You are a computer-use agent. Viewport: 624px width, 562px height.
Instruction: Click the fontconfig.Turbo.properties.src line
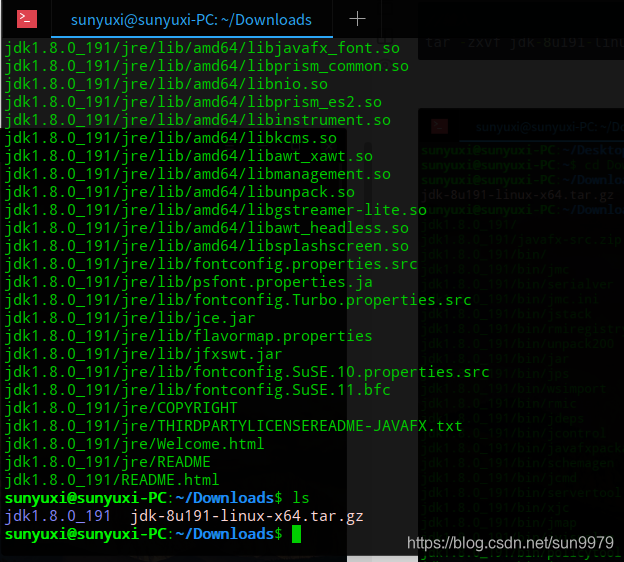click(x=238, y=301)
